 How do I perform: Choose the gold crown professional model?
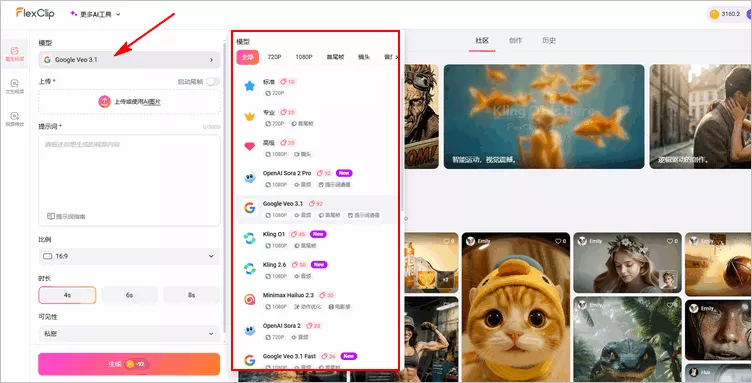pos(249,116)
